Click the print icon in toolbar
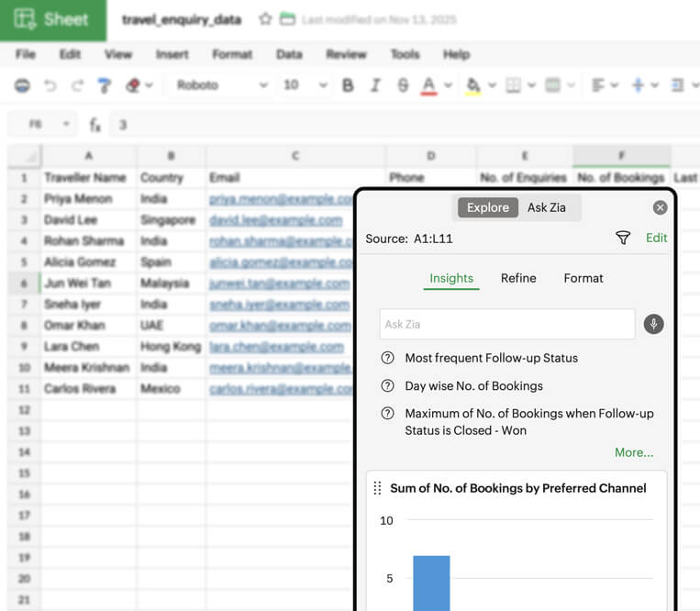The width and height of the screenshot is (700, 611). pos(22,84)
